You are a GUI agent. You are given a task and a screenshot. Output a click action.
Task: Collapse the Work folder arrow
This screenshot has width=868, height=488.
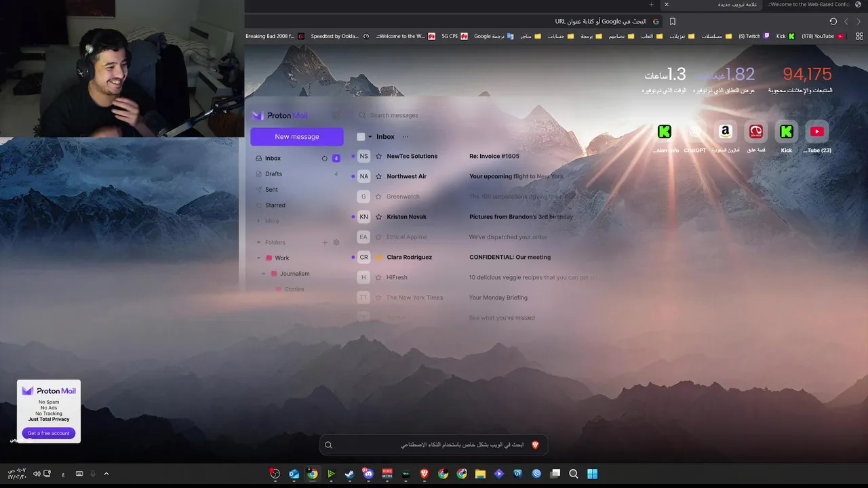[258, 258]
